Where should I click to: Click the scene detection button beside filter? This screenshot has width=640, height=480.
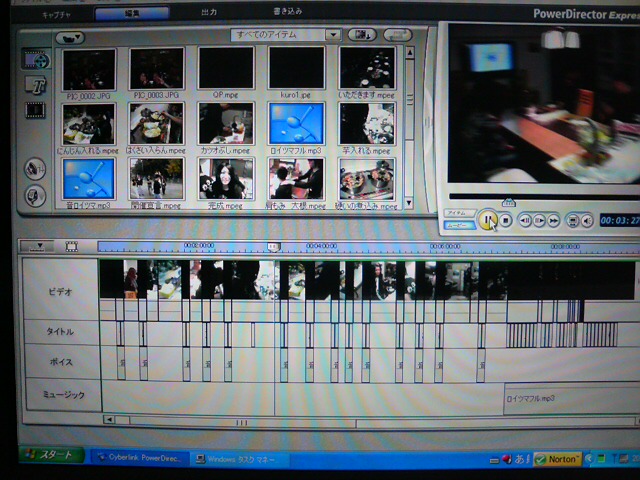[x=362, y=35]
